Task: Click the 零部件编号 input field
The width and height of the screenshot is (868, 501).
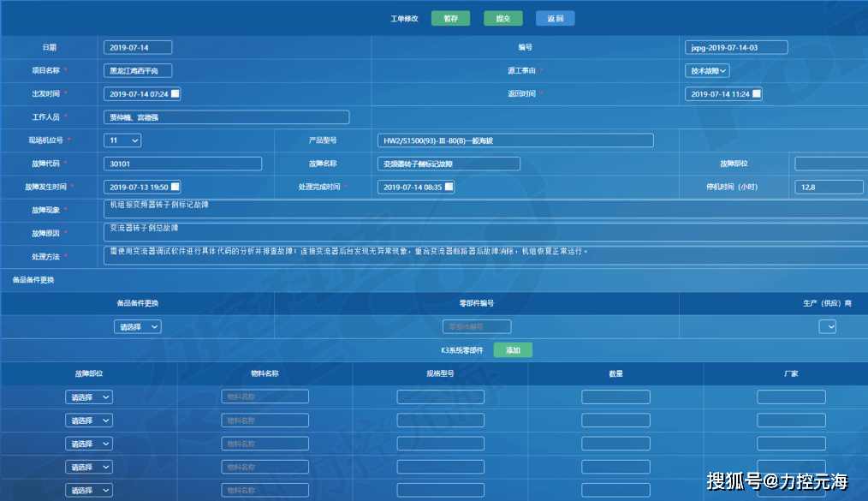Action: click(477, 326)
